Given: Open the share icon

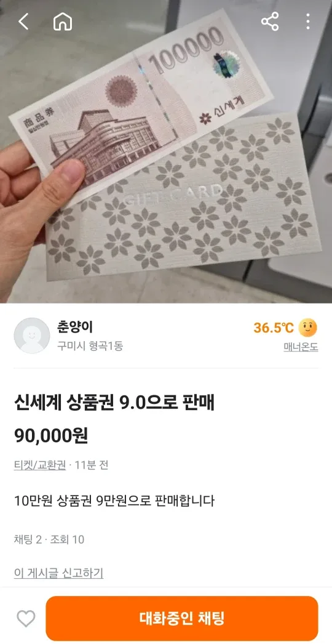Looking at the screenshot, I should click(x=270, y=22).
